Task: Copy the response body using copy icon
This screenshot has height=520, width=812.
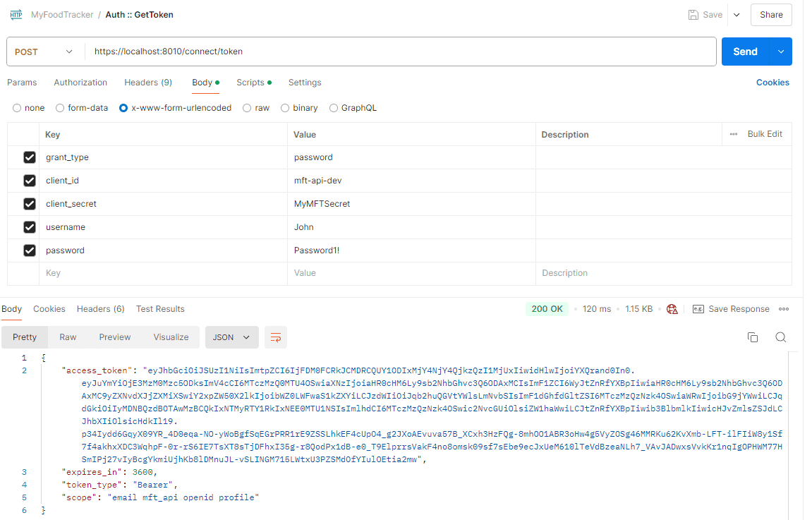Action: pos(753,337)
